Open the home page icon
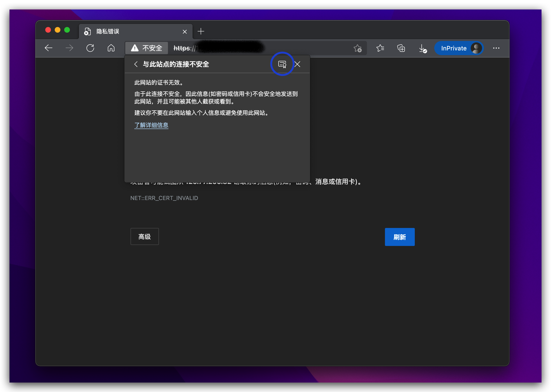 [x=111, y=48]
